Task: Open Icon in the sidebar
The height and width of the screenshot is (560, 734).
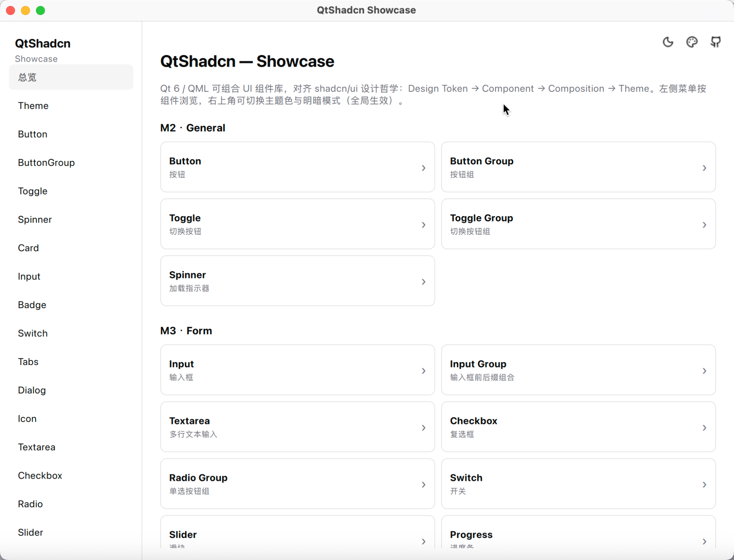Action: pos(71,419)
